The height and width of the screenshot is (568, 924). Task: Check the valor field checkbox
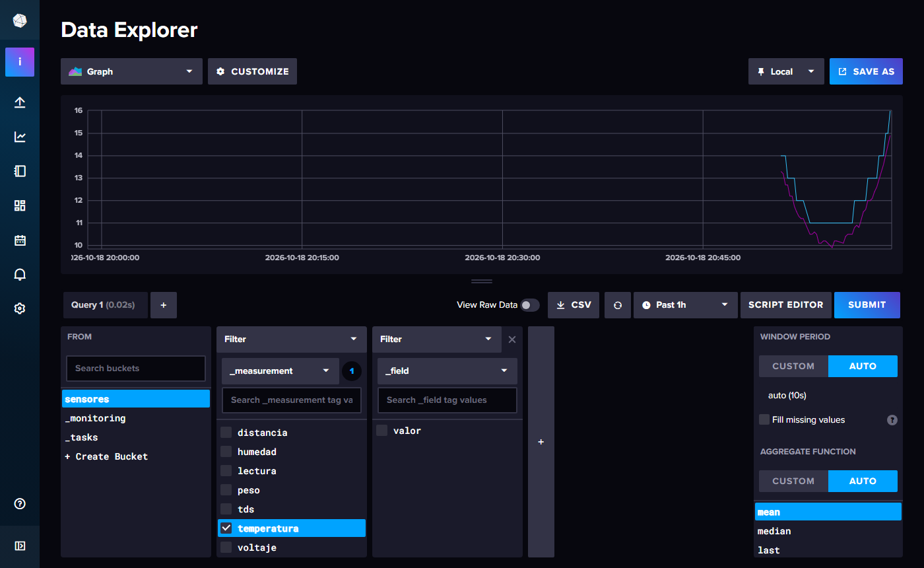(382, 431)
